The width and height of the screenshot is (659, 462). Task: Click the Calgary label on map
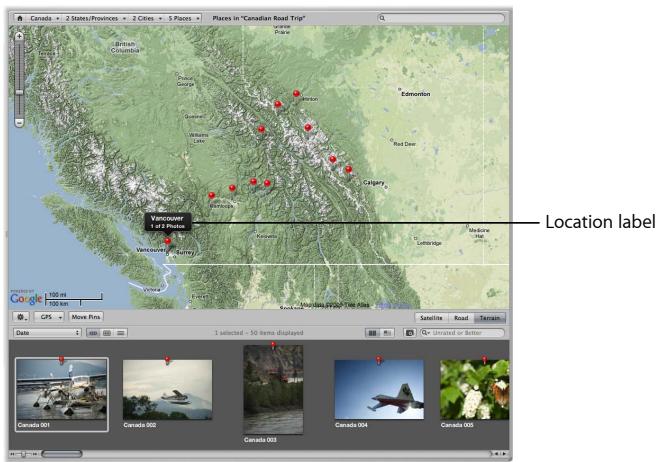[x=373, y=182]
